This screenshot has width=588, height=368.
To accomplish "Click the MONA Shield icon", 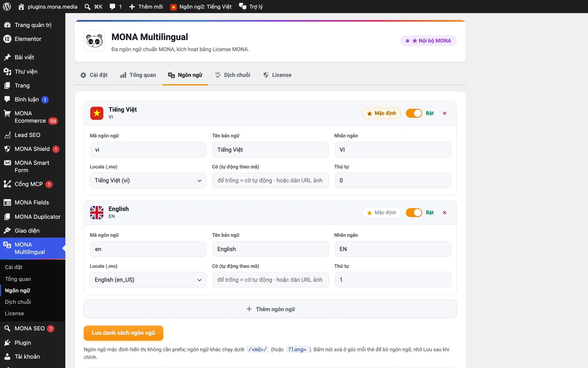I will (x=7, y=149).
